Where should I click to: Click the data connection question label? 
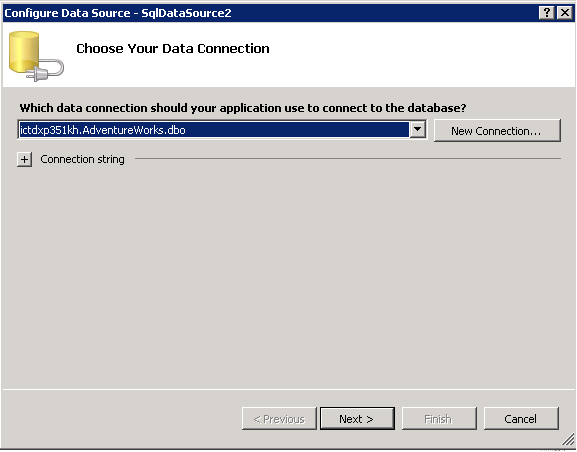point(243,108)
